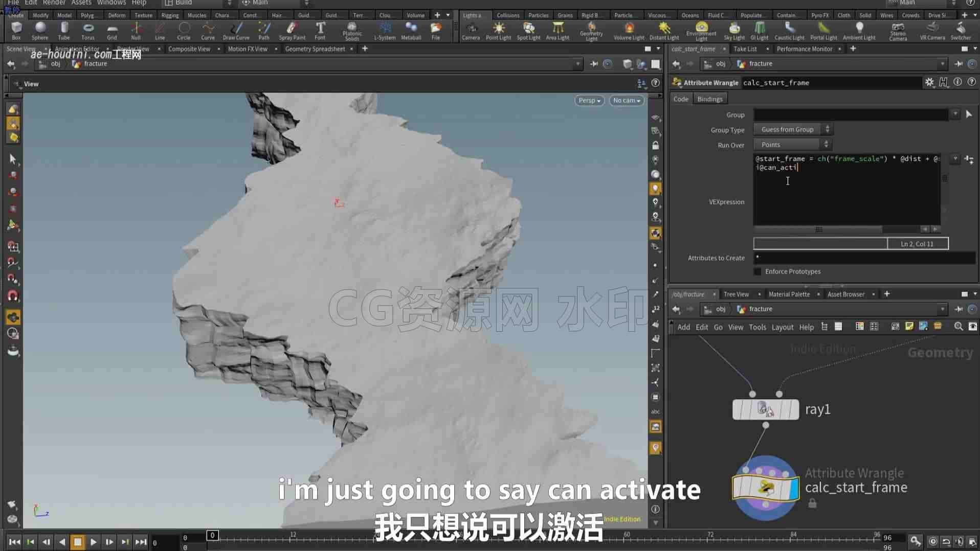Open the Layout menu in network editor
Screen dimensions: 980x551
coord(782,327)
